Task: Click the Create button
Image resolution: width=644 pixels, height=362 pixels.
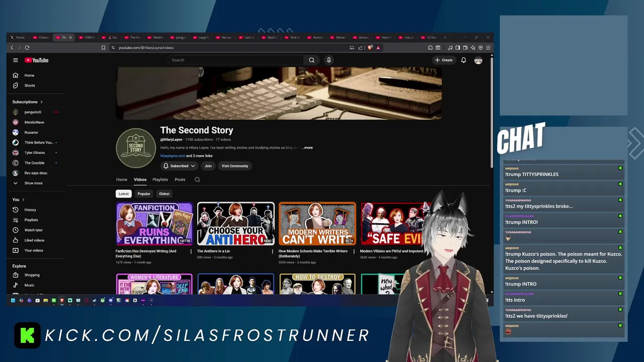Action: [444, 60]
